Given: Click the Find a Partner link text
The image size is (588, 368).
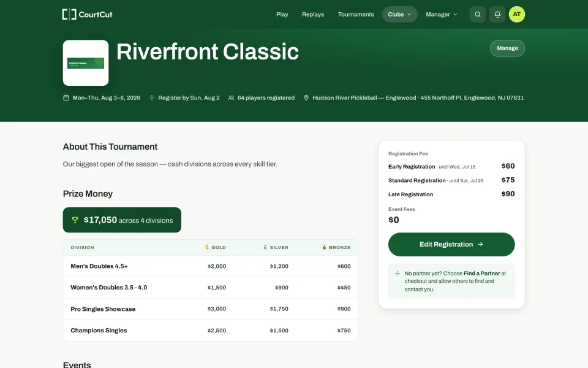Looking at the screenshot, I should point(481,273).
